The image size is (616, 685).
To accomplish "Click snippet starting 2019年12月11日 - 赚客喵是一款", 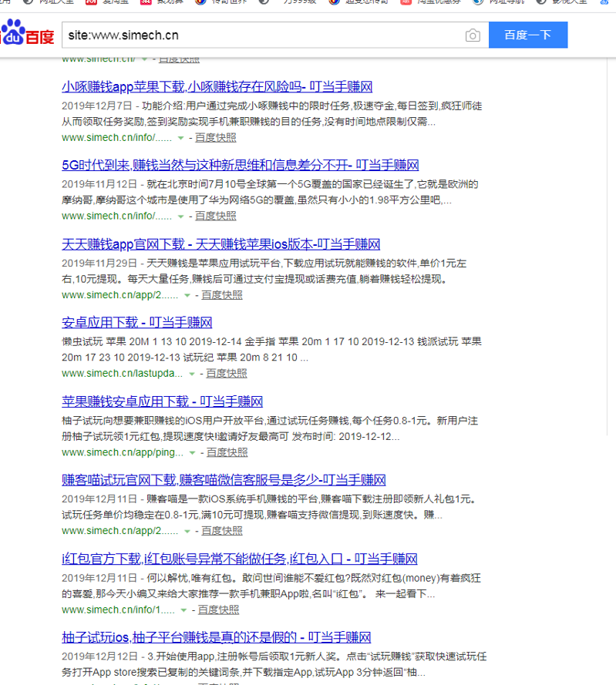I will [269, 507].
